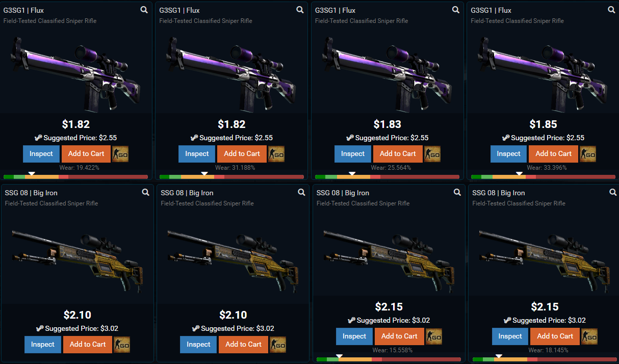
Task: Zoom icon on SSG 08 Big Iron with 18.145% wear
Action: tap(613, 192)
